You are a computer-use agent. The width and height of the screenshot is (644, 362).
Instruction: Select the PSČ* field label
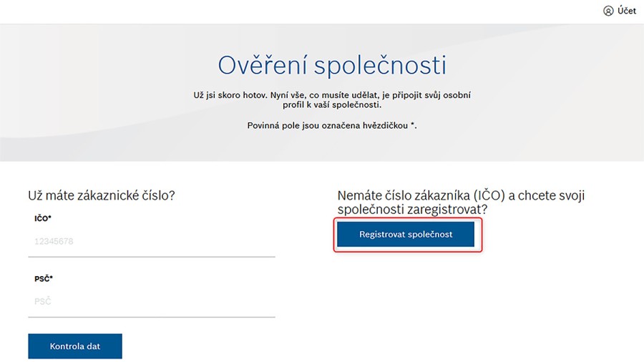(x=44, y=279)
